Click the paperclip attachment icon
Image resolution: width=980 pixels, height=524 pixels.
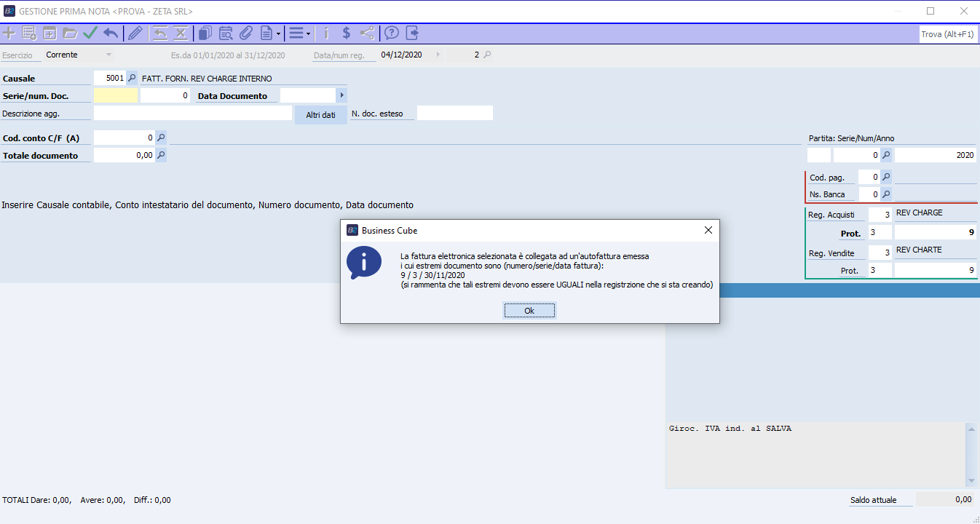pos(246,33)
